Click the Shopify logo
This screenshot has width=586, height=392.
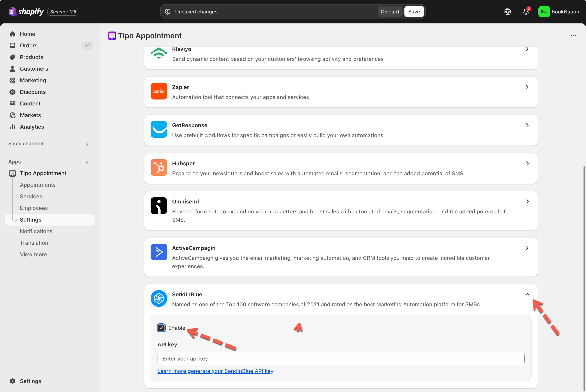[x=26, y=11]
